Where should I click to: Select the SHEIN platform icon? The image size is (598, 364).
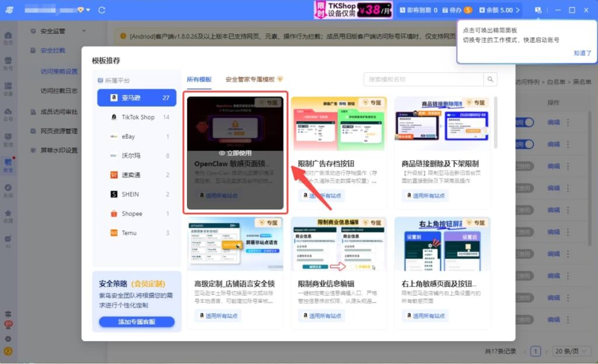[114, 194]
